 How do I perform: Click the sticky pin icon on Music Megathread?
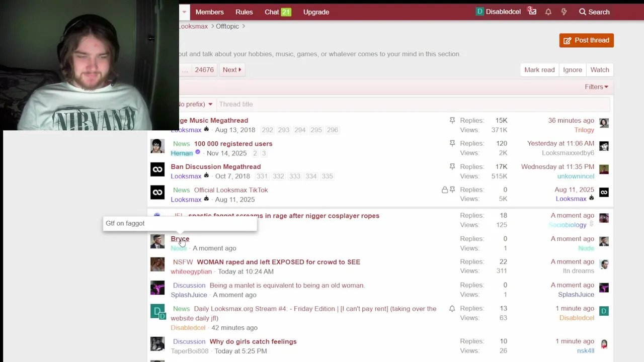[452, 120]
